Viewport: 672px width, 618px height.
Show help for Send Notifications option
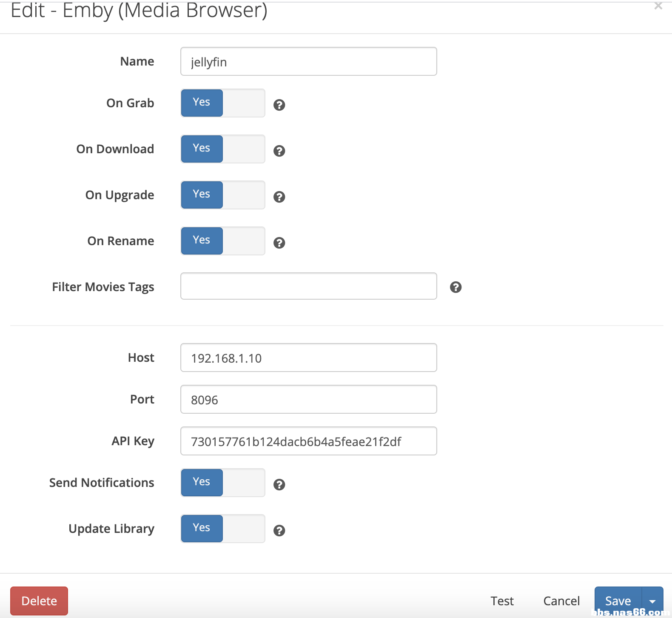click(x=279, y=484)
